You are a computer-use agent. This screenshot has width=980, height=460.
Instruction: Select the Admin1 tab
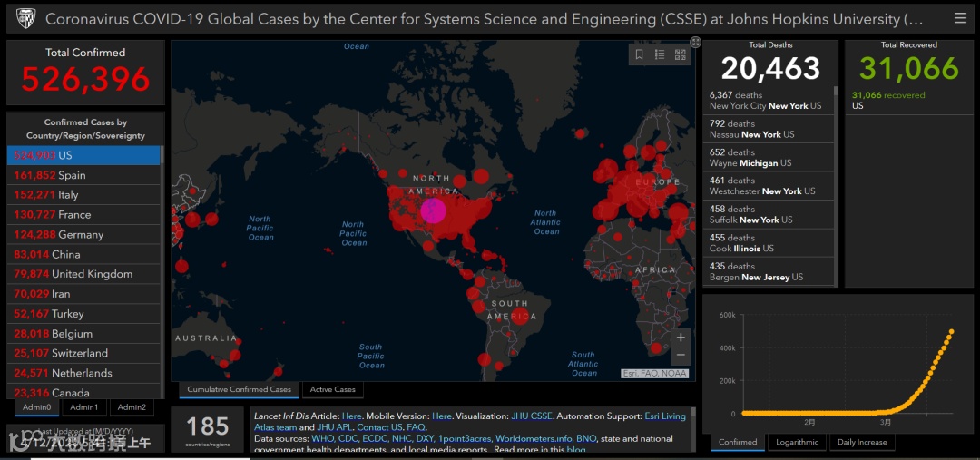83,407
